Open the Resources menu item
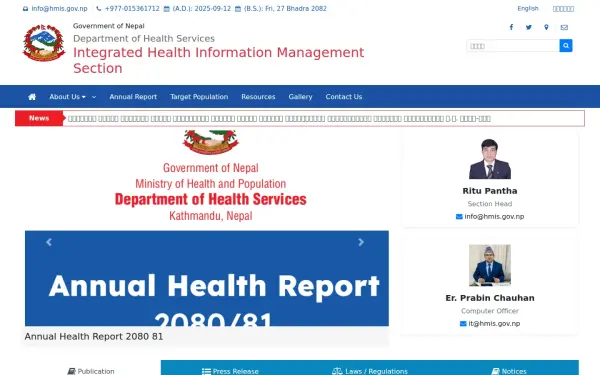Screen dimensions: 600x375 tap(258, 97)
